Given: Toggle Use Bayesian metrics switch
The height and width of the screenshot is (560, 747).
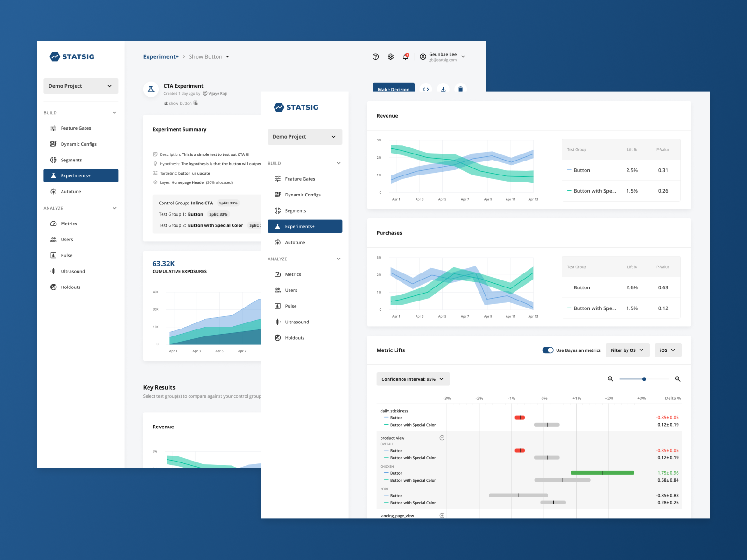Looking at the screenshot, I should (x=548, y=350).
